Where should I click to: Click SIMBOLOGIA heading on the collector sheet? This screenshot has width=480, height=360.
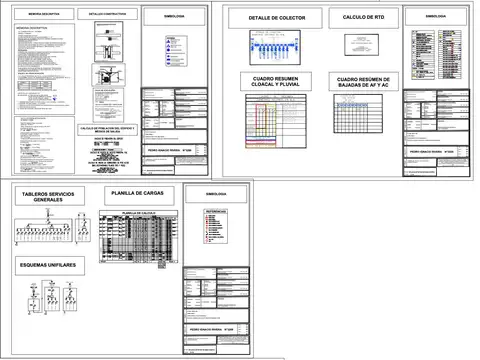436,16
